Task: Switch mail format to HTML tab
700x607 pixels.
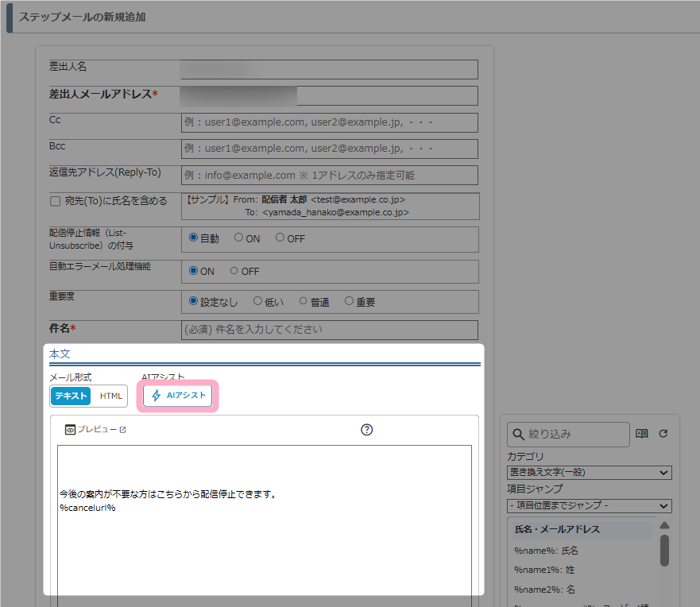Action: [x=111, y=396]
